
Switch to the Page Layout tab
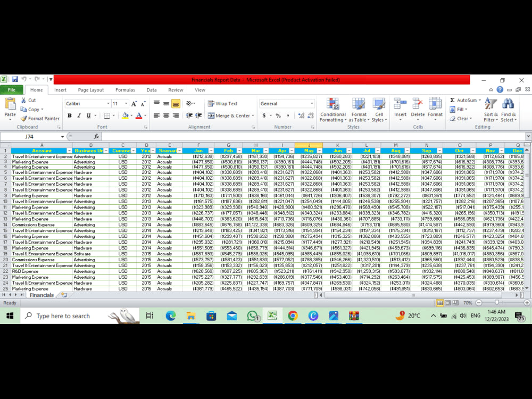90,90
